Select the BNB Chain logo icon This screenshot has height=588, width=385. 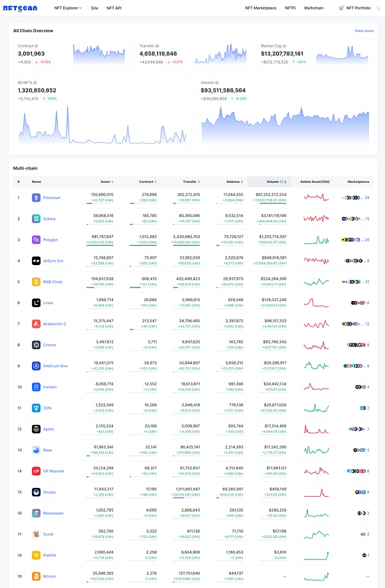tap(36, 282)
